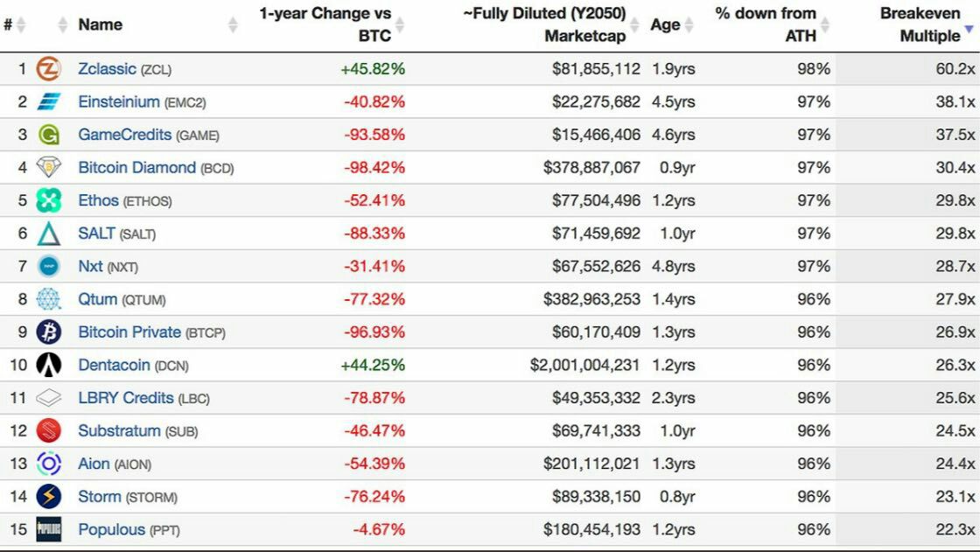Sort table by Age column
This screenshot has width=980, height=552.
[x=665, y=24]
